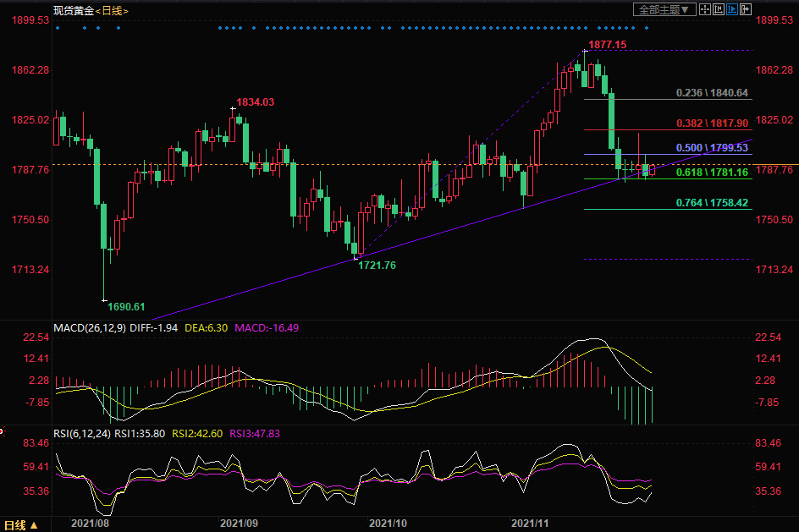The width and height of the screenshot is (799, 532).
Task: Click the small red alert icon at left edge
Action: pyautogui.click(x=2, y=431)
